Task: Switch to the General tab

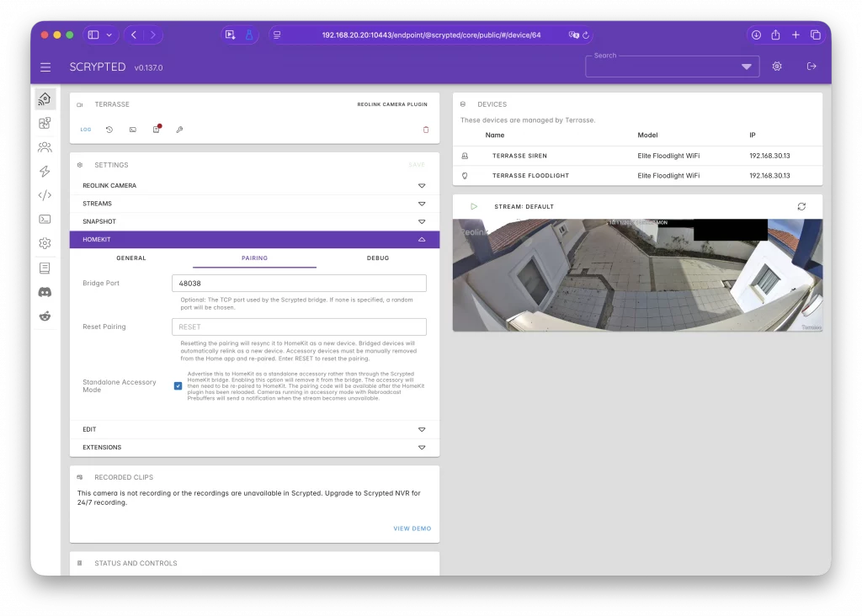Action: (x=131, y=258)
